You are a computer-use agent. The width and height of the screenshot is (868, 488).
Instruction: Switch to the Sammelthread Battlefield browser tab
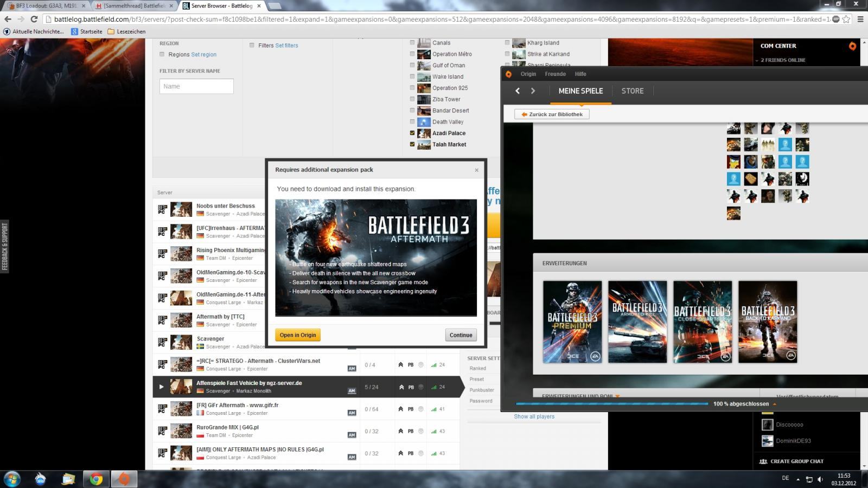133,6
